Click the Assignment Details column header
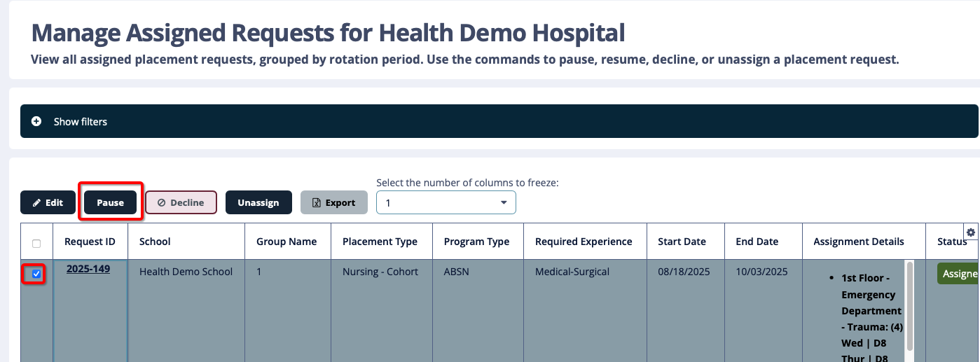980x362 pixels. [864, 242]
